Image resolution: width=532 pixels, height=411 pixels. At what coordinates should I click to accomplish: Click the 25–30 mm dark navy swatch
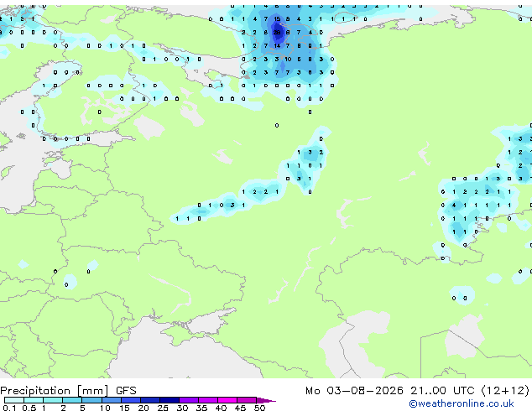coord(169,400)
